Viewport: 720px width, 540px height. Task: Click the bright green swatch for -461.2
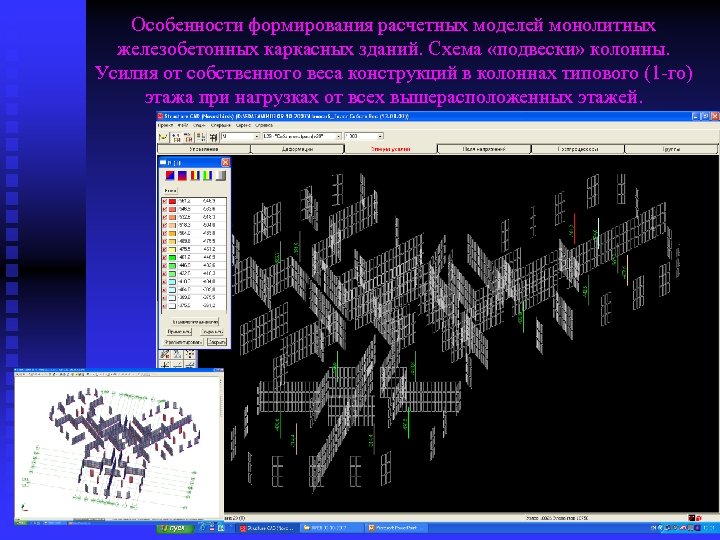point(172,257)
